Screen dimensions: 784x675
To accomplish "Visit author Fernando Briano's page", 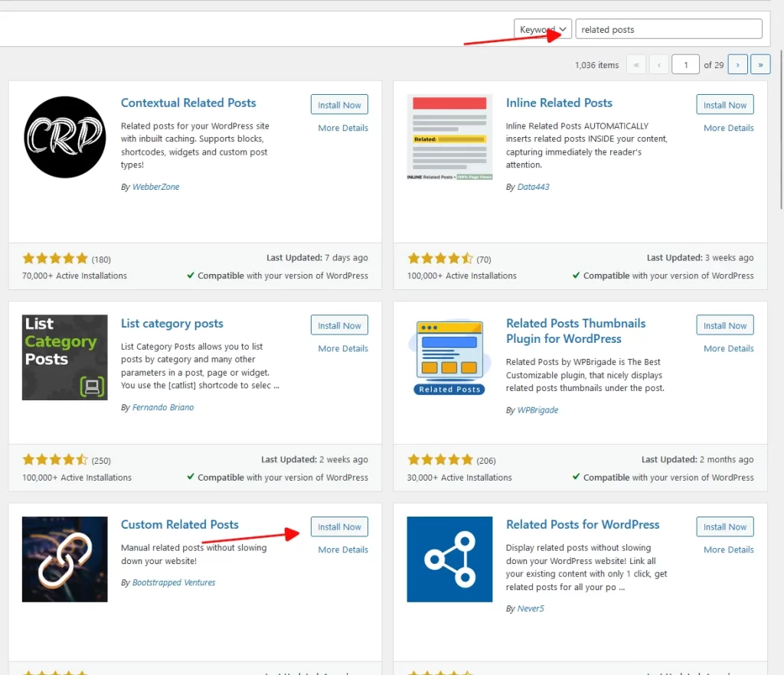I will click(x=162, y=407).
